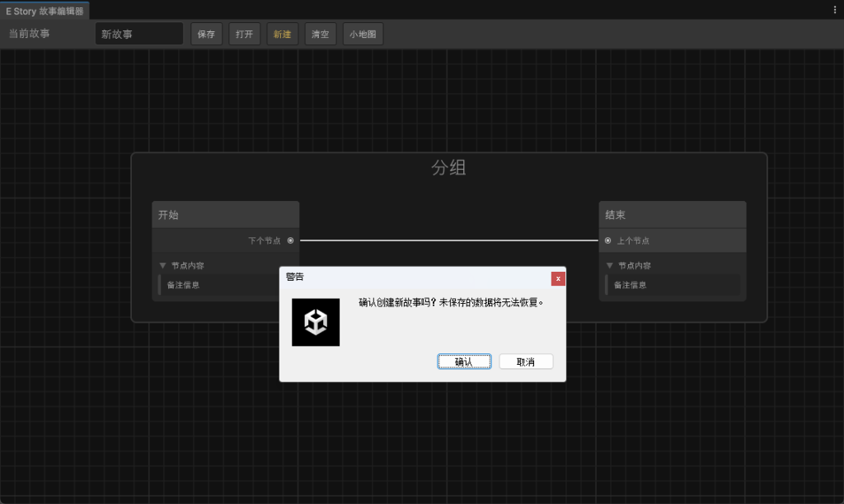Click the 打开 toolbar button
844x504 pixels.
coord(244,34)
